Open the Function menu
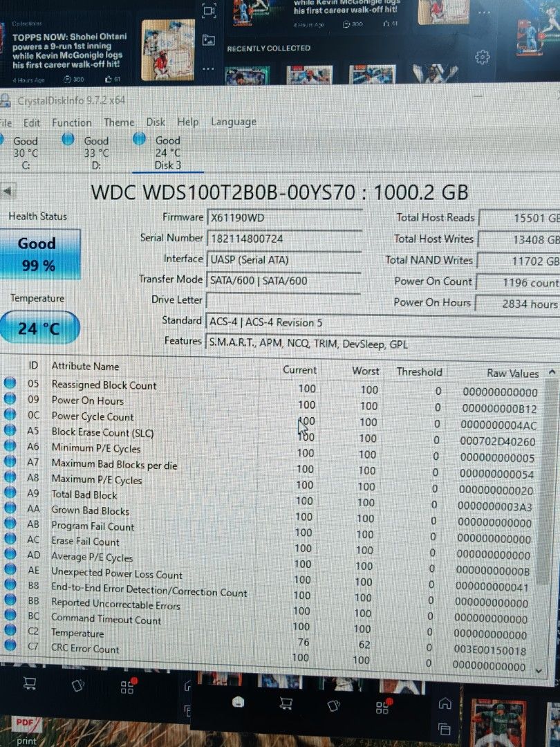The image size is (560, 747). [x=72, y=123]
